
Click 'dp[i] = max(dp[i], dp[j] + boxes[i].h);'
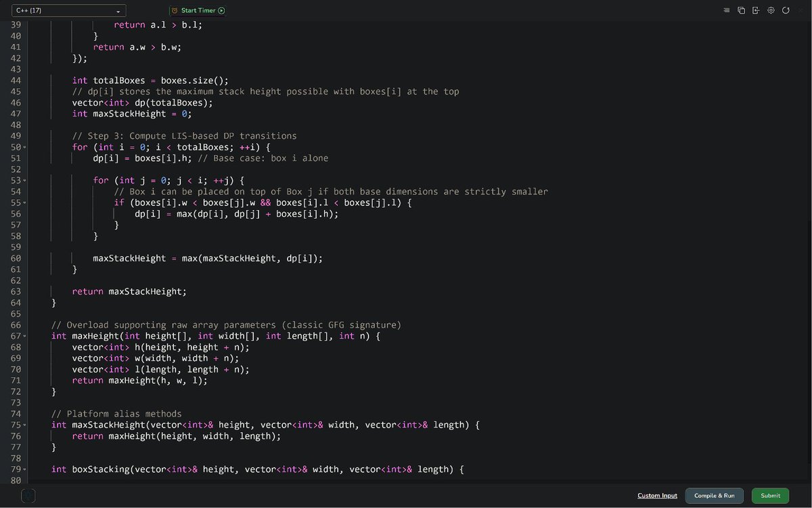tap(236, 214)
